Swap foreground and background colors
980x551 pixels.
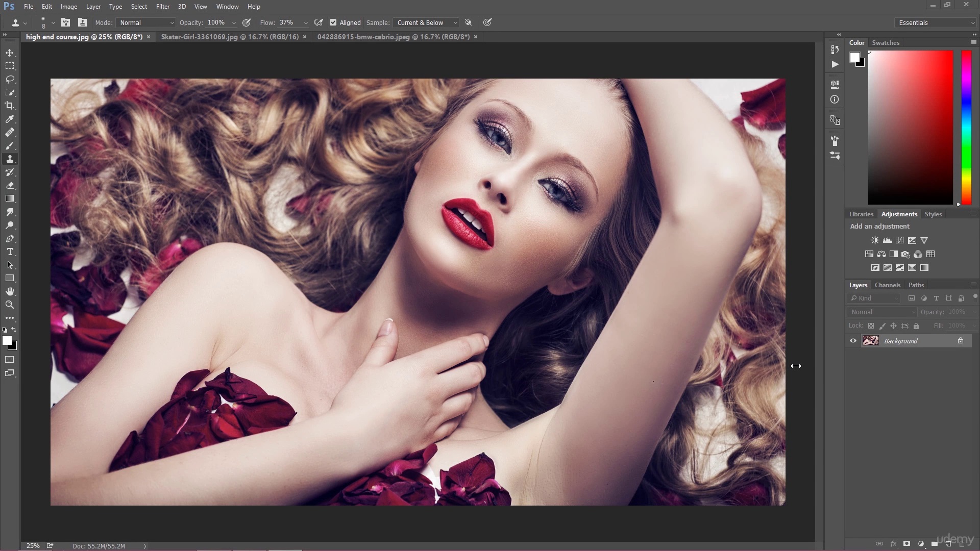[x=14, y=330]
